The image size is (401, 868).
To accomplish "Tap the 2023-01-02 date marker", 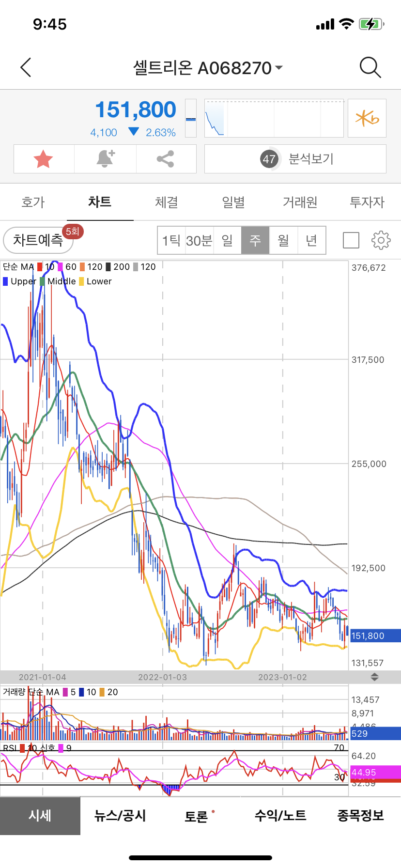I will coord(282,677).
